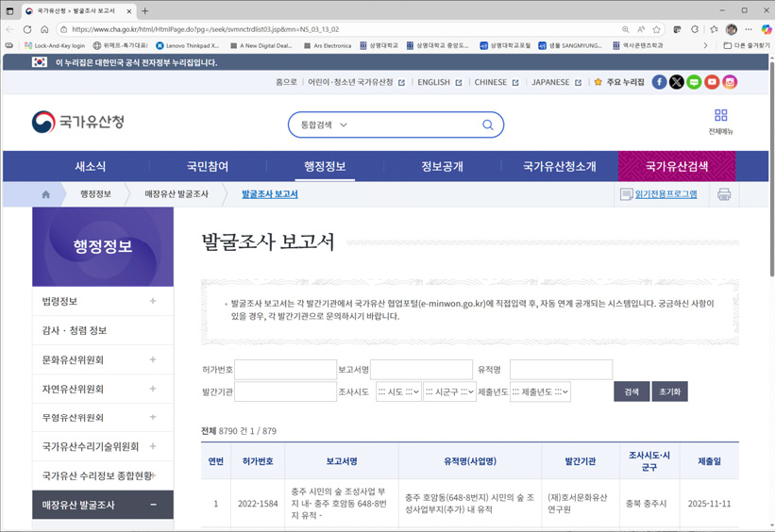Expand 국가유산수리기술위원회 sidebar item
Image resolution: width=775 pixels, height=532 pixels.
tap(153, 446)
